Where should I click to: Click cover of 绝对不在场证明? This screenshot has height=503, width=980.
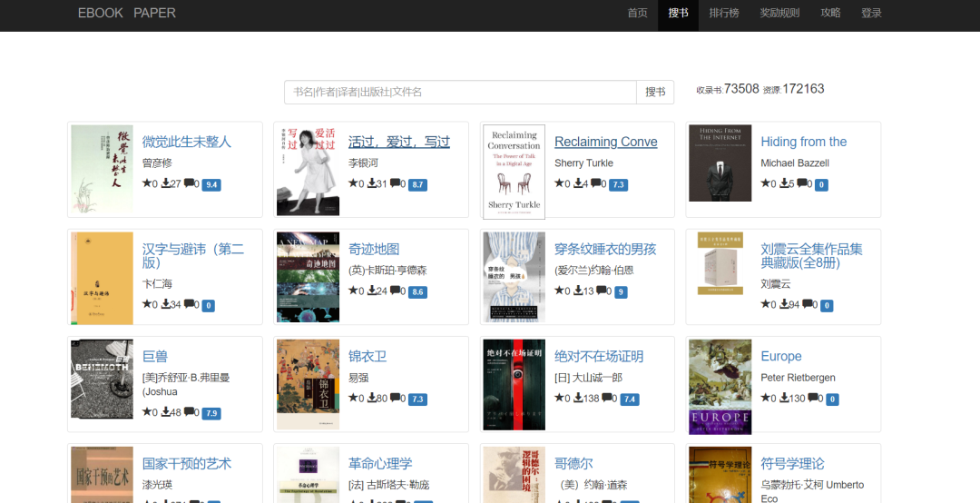(514, 385)
